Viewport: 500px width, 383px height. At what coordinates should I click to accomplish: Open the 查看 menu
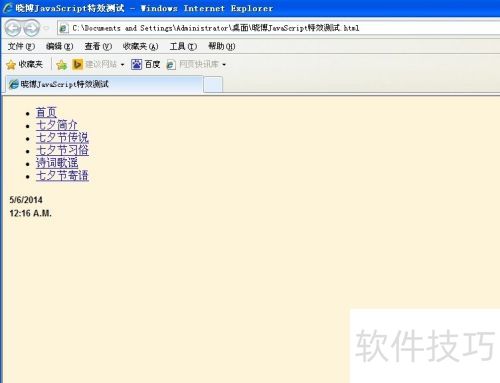tap(98, 46)
